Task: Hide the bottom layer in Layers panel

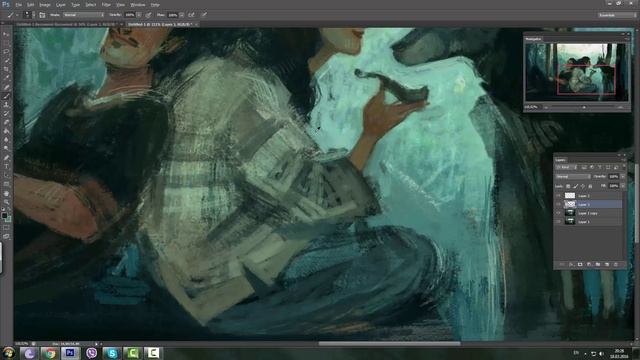Action: [558, 222]
